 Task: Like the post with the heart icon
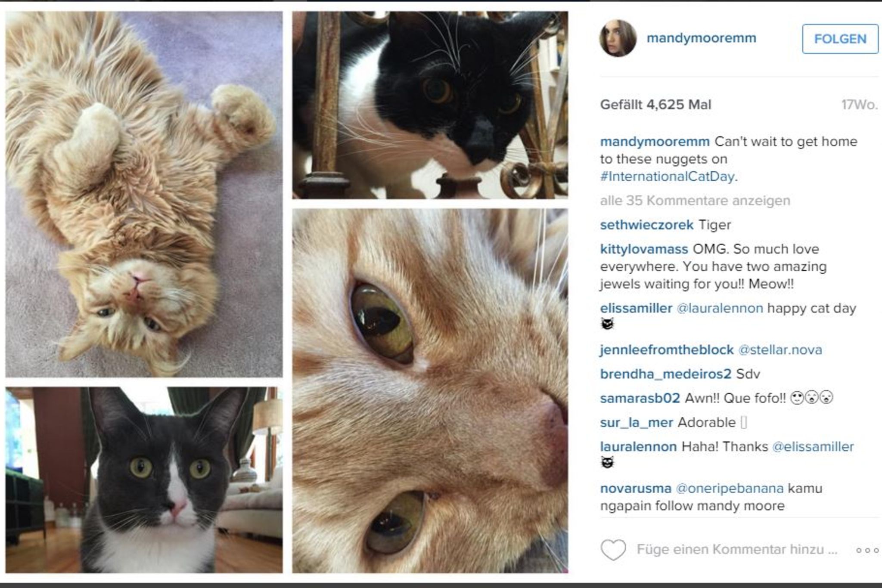613,550
